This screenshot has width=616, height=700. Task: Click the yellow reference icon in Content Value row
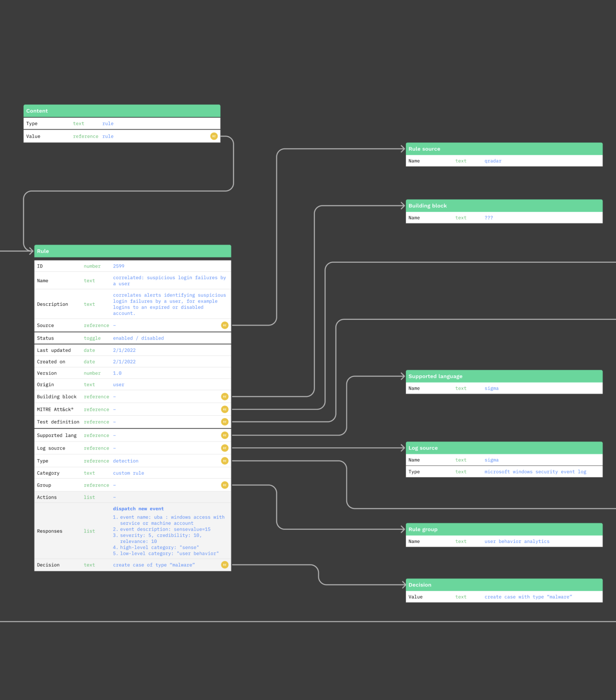tap(214, 136)
